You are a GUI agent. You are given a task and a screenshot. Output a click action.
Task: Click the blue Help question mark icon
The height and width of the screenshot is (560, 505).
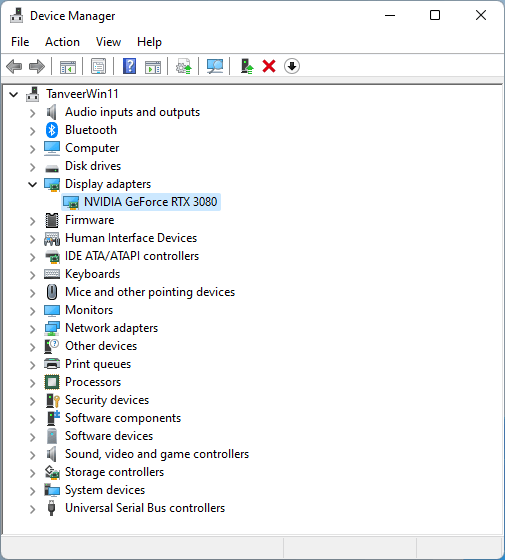pyautogui.click(x=129, y=66)
